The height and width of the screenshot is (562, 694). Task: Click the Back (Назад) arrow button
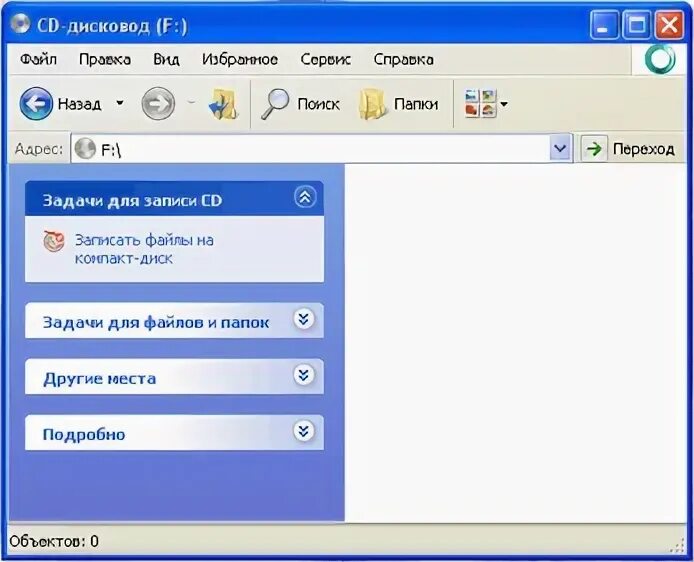[36, 104]
